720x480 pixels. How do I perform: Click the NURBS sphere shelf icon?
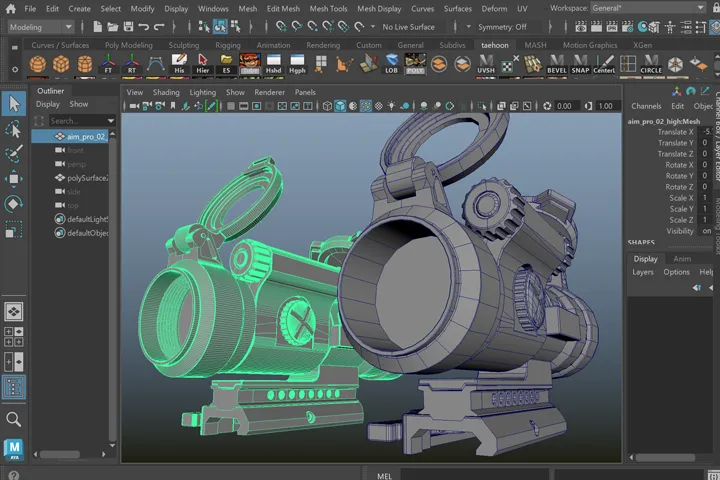(x=38, y=64)
